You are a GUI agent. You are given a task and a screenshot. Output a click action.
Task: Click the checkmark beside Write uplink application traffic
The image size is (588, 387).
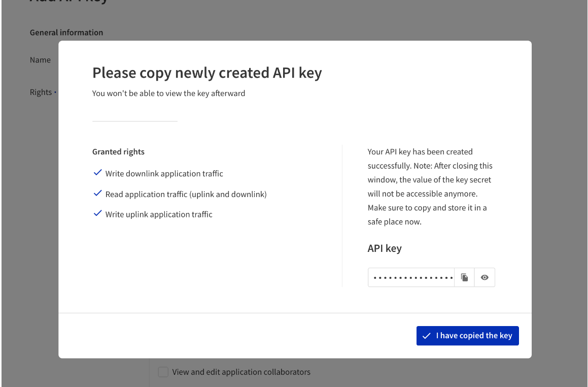pyautogui.click(x=97, y=214)
